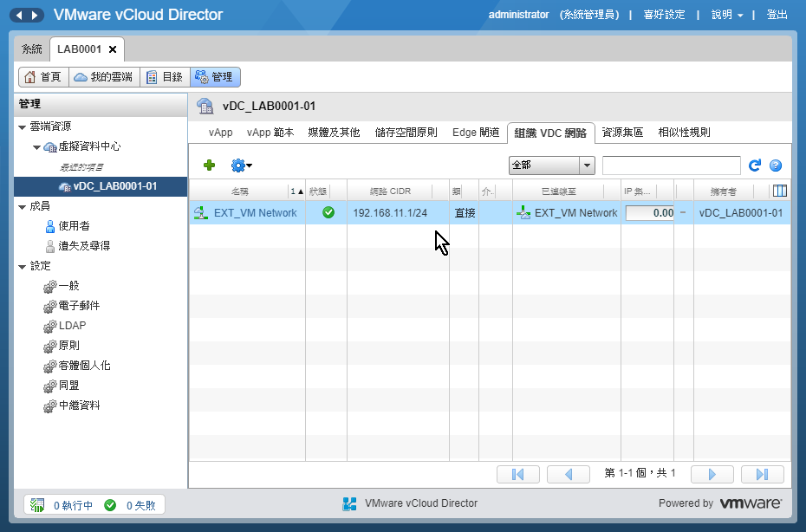Click the 0 失敗 failed tasks indicator

[141, 506]
